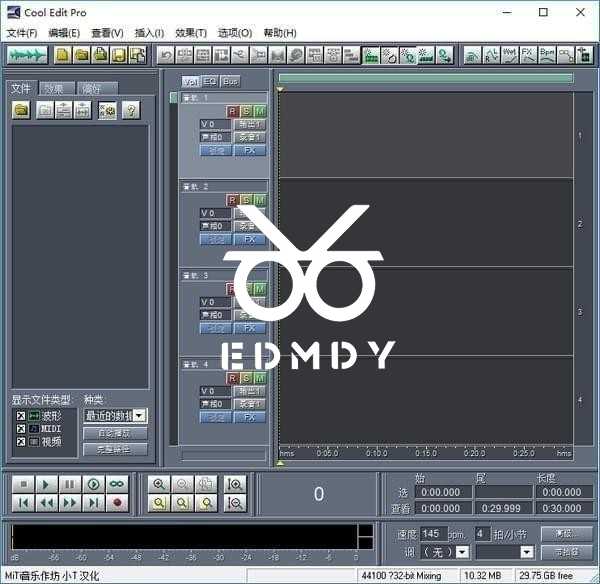Switch to waveform edit view using the green waveform icon

[x=27, y=55]
